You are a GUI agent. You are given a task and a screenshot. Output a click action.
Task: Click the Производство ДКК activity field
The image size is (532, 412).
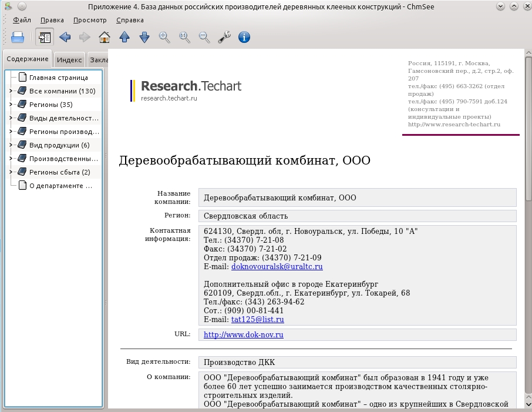click(357, 363)
